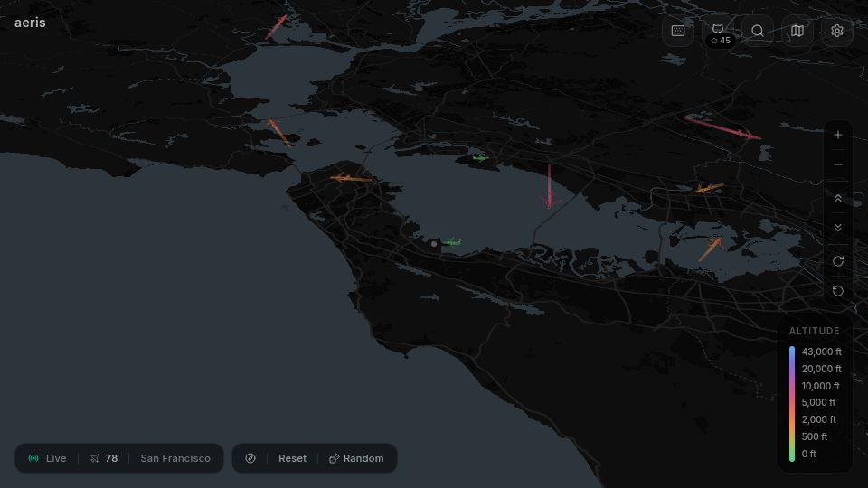The width and height of the screenshot is (868, 488).
Task: Click the 5,000 ft legend label
Action: click(x=819, y=402)
